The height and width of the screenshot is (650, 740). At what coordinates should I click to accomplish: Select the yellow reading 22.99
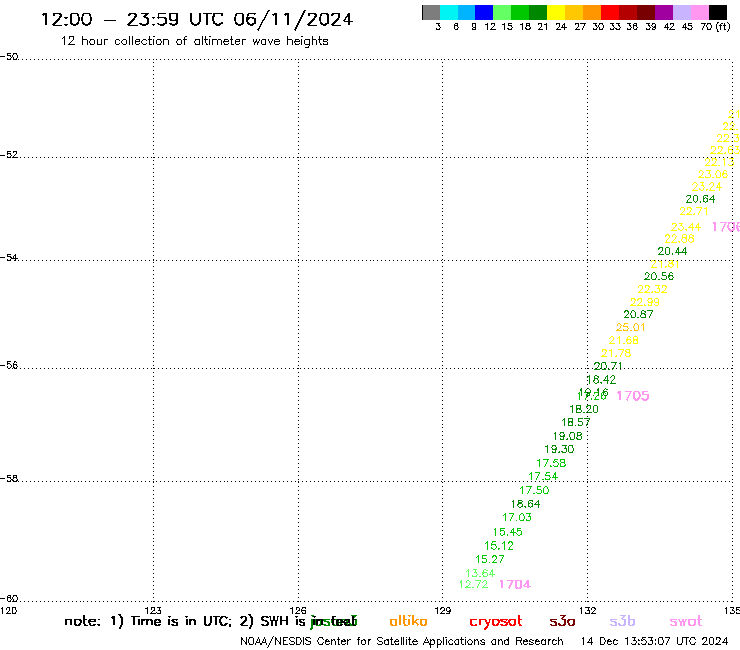click(645, 302)
